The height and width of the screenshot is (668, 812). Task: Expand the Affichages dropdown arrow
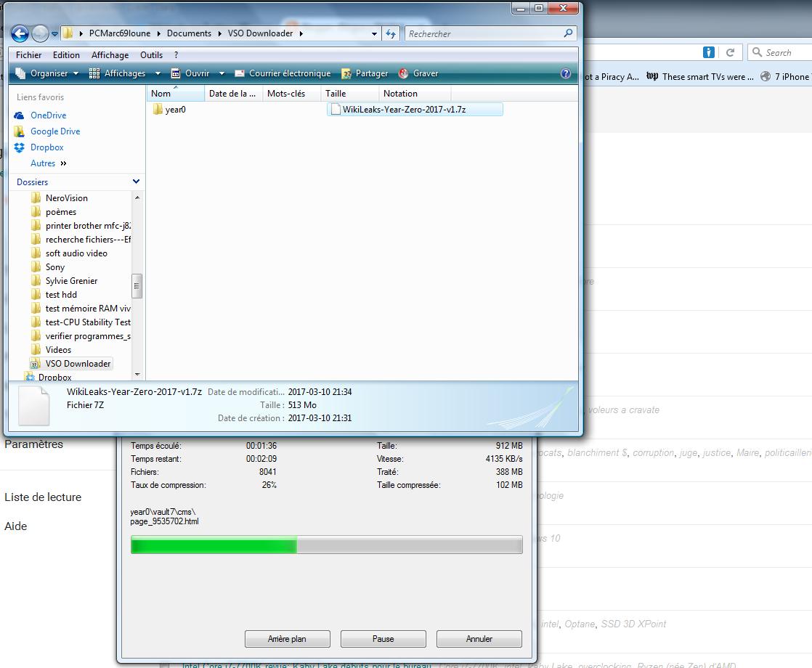[x=158, y=73]
